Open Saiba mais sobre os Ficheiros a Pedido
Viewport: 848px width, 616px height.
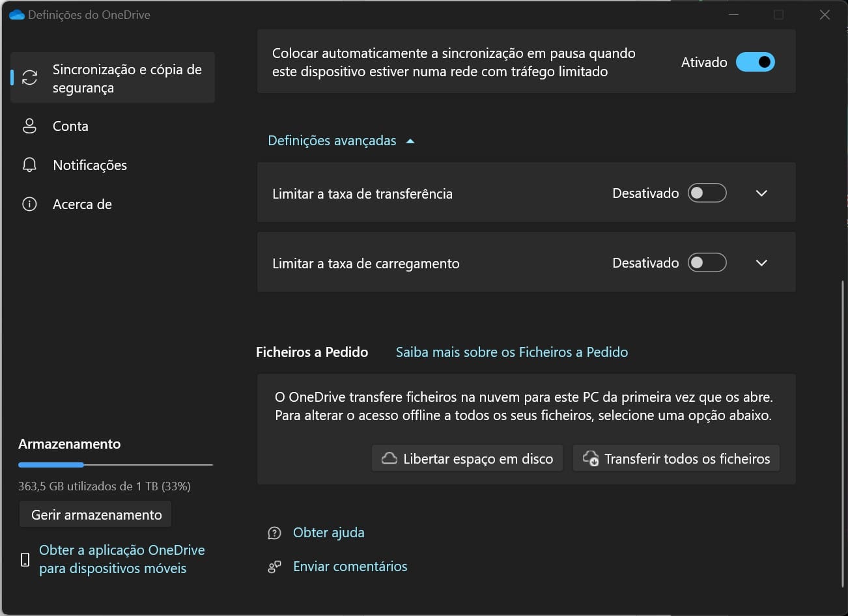(511, 352)
